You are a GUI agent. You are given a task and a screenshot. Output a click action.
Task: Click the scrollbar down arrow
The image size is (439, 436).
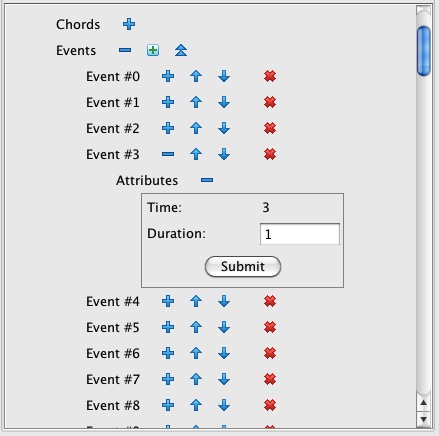[x=423, y=419]
